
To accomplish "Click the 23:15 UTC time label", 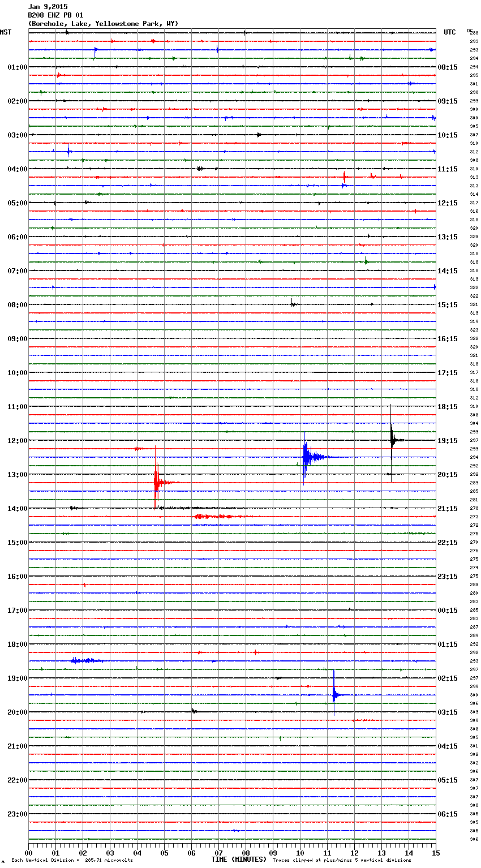I will [448, 577].
